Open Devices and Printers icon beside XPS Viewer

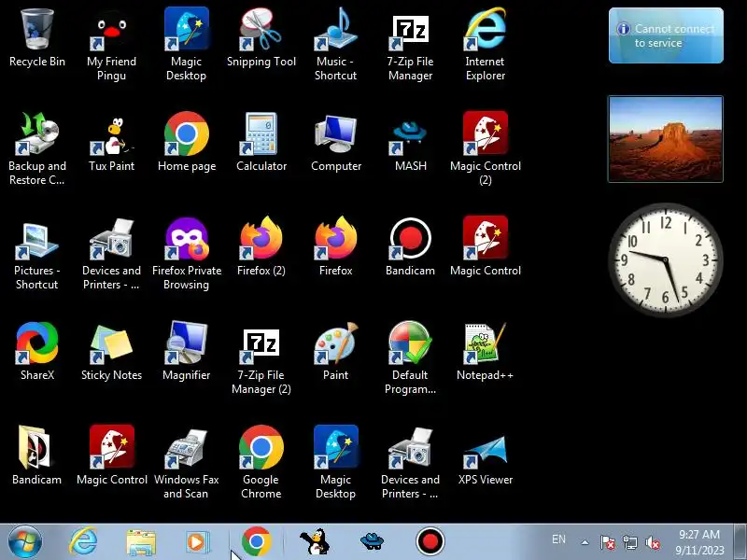[410, 462]
